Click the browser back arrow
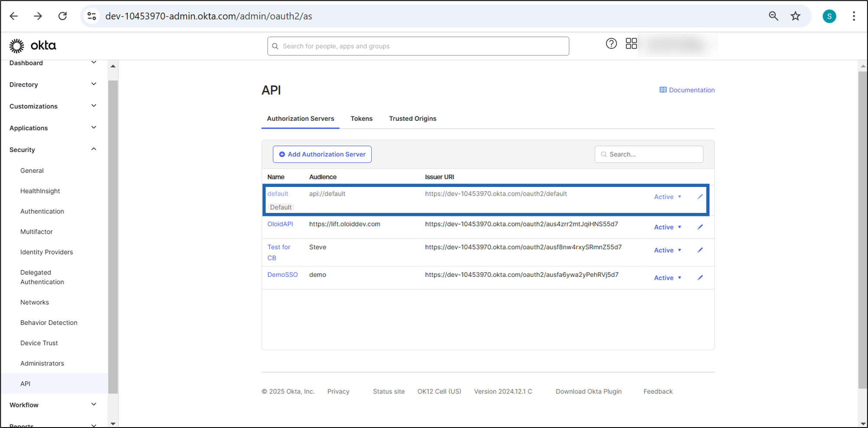The height and width of the screenshot is (428, 868). (14, 16)
